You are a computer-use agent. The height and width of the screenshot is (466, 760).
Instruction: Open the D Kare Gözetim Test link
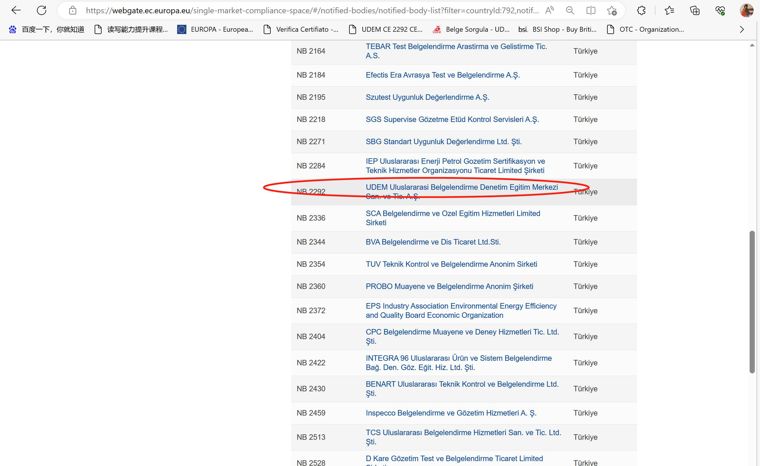[454, 459]
